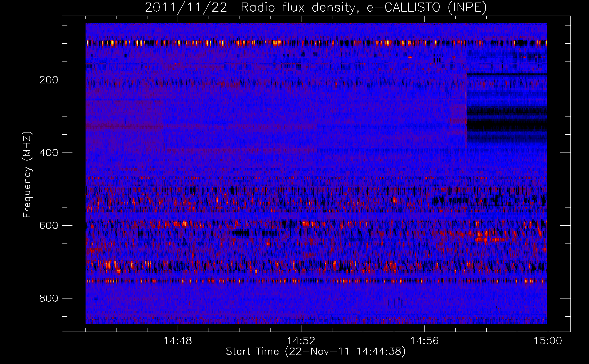Click the 15:00 time tick label
The width and height of the screenshot is (589, 364).
click(x=548, y=341)
